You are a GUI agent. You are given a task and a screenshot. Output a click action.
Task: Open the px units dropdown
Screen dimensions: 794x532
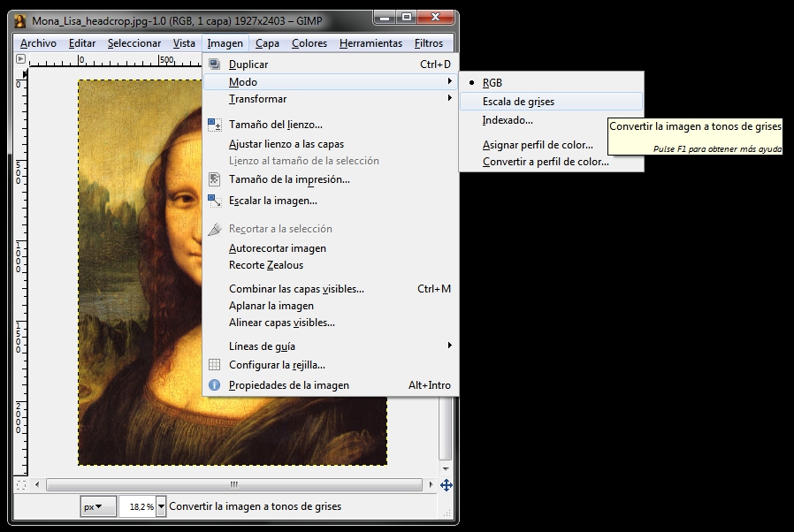coord(98,506)
